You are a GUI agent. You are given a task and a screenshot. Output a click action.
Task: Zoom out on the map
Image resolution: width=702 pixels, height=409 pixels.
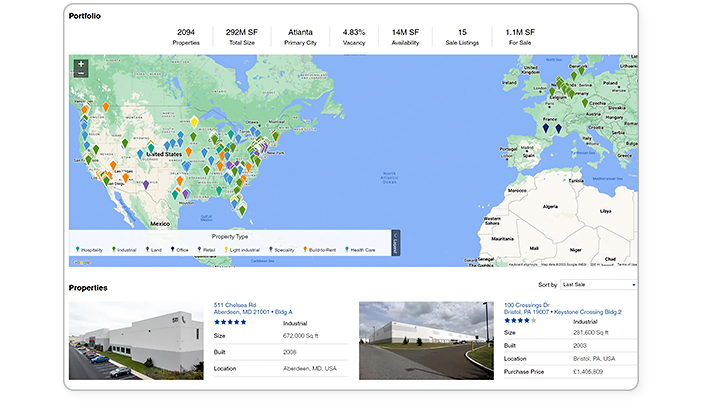pos(80,74)
